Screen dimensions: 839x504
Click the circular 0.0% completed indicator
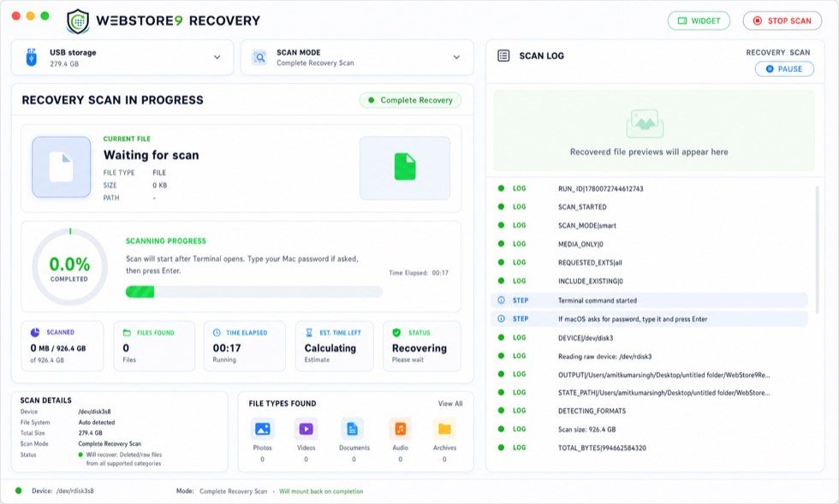coord(69,267)
